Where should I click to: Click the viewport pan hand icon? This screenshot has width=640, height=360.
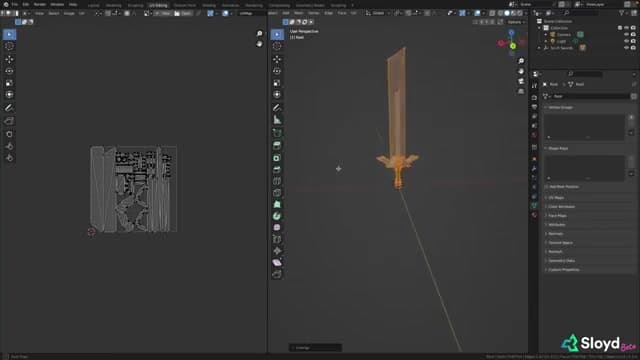coord(521,71)
